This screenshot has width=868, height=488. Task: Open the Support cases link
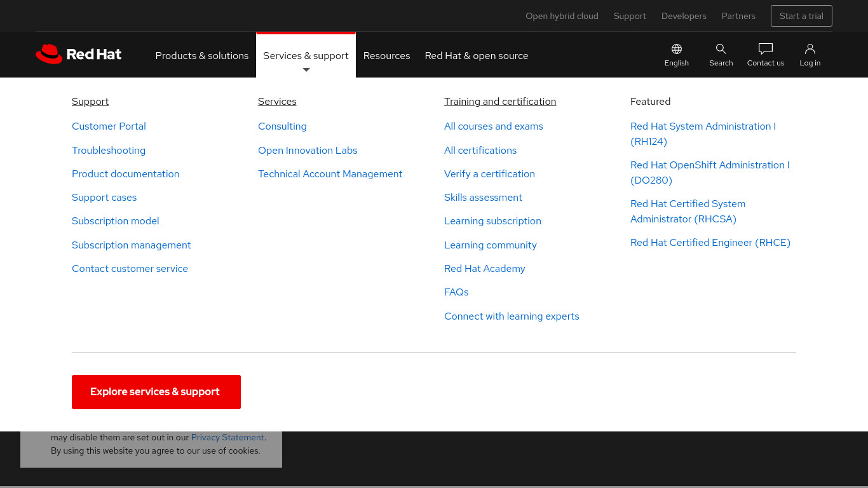tap(104, 198)
